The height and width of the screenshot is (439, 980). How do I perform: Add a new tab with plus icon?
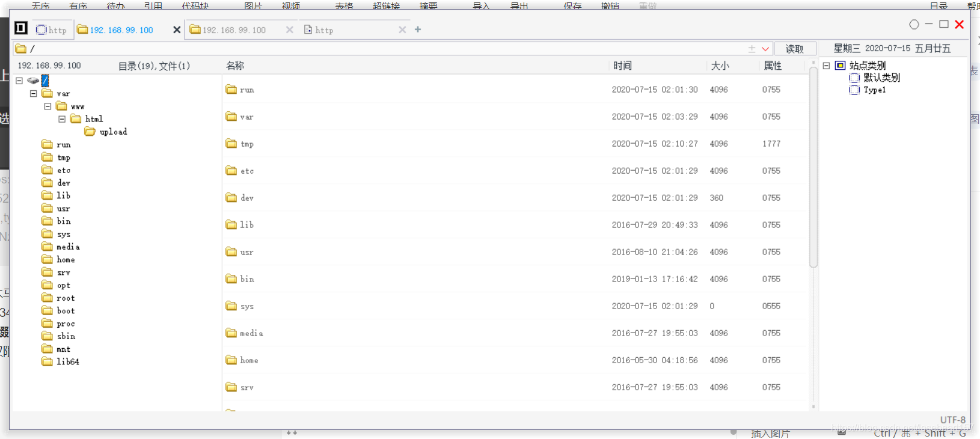pyautogui.click(x=418, y=29)
